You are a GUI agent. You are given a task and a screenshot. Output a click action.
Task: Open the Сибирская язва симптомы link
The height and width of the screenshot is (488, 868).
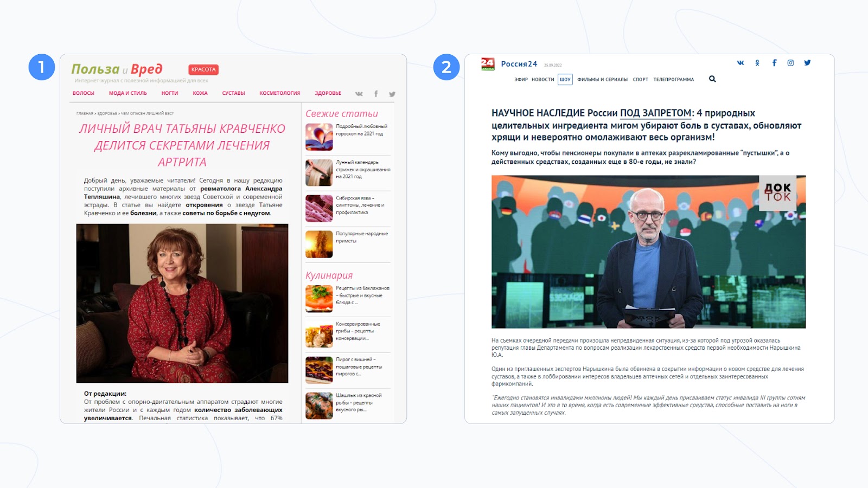(x=360, y=205)
